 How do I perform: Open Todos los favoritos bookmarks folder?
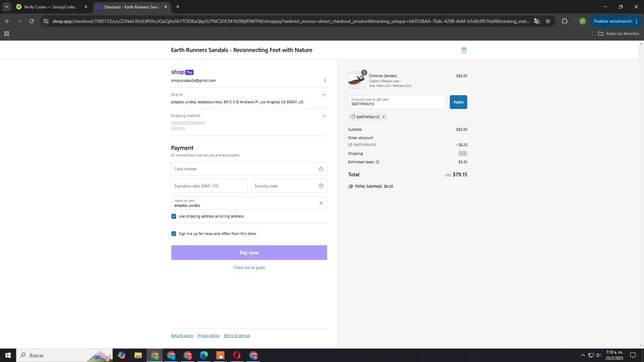coord(618,33)
